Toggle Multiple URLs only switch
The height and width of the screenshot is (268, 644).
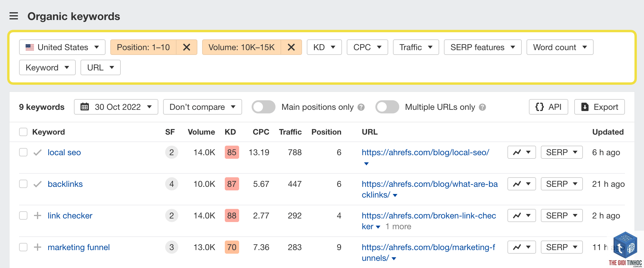pos(387,107)
